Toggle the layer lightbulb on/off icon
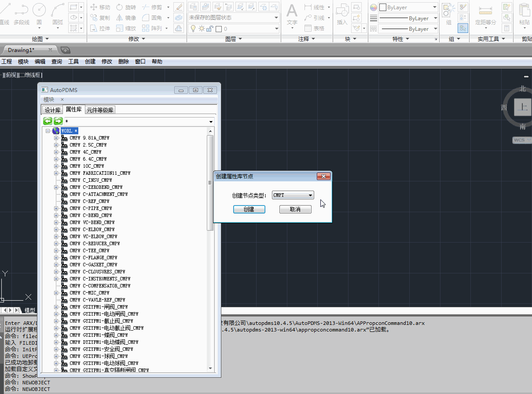532x394 pixels. click(x=193, y=29)
